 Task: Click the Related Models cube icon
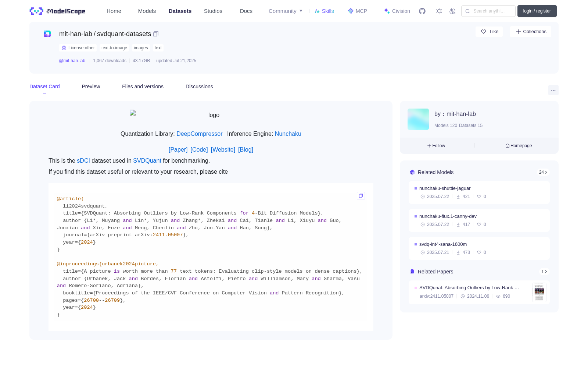[x=412, y=172]
